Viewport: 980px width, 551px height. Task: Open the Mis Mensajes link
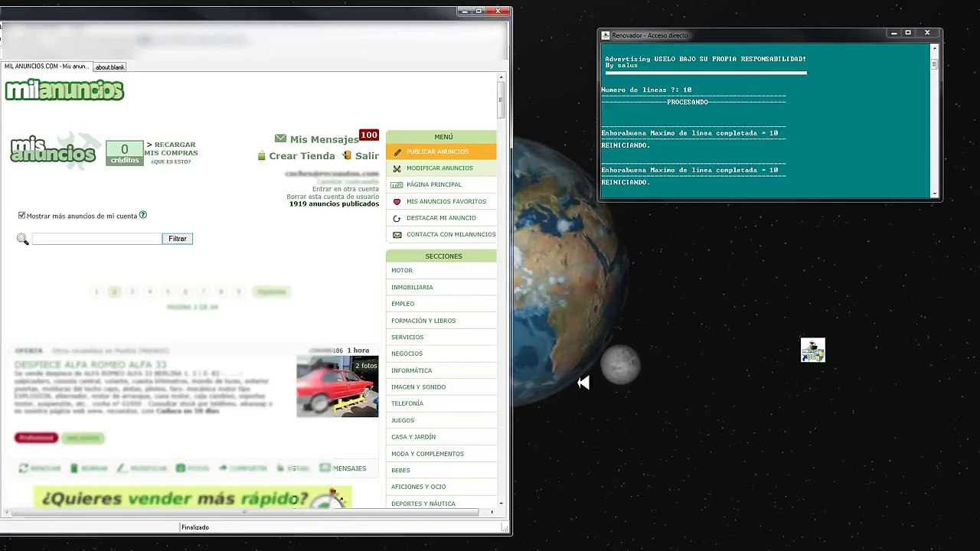(325, 139)
